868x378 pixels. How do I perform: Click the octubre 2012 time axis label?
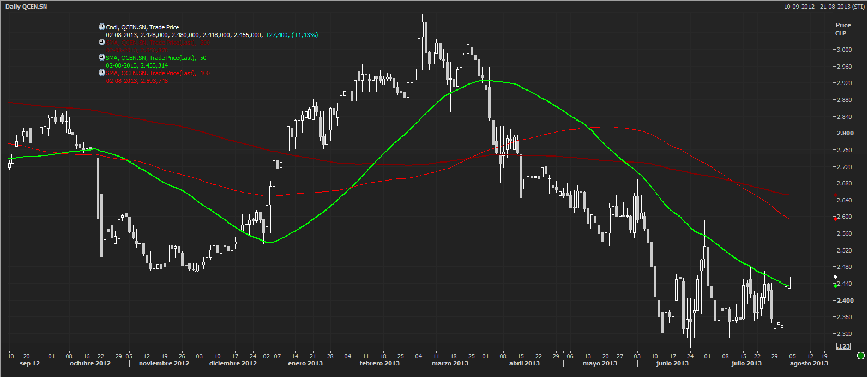coord(90,363)
